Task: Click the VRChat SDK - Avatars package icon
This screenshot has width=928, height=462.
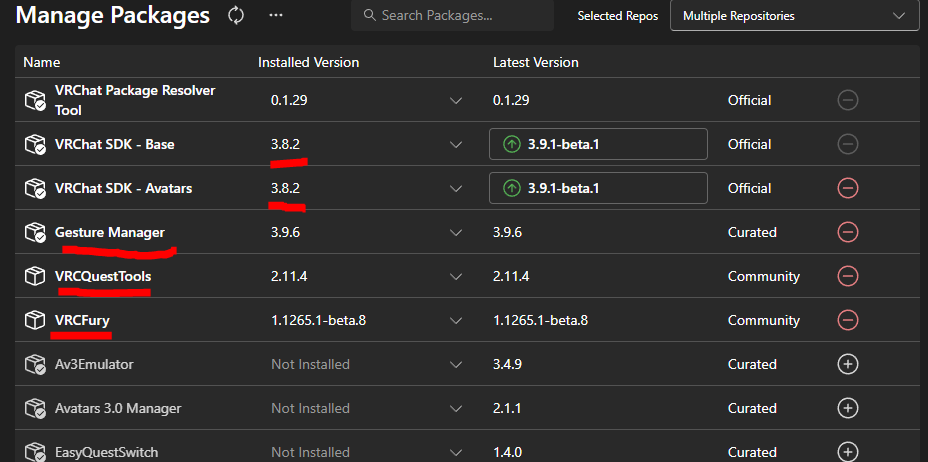Action: (x=35, y=188)
